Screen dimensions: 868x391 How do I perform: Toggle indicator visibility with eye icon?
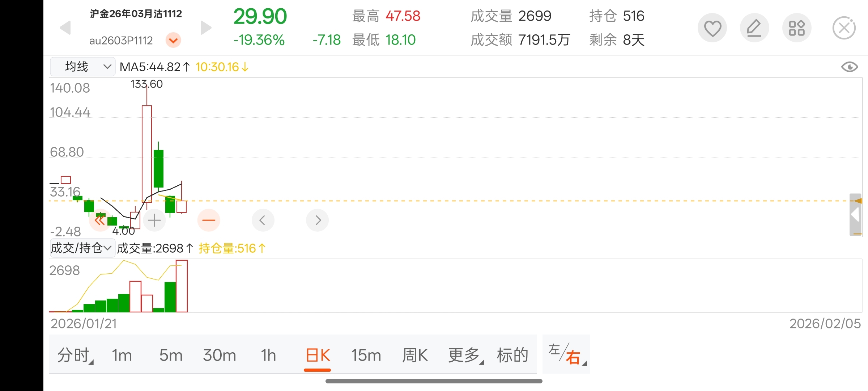tap(849, 67)
